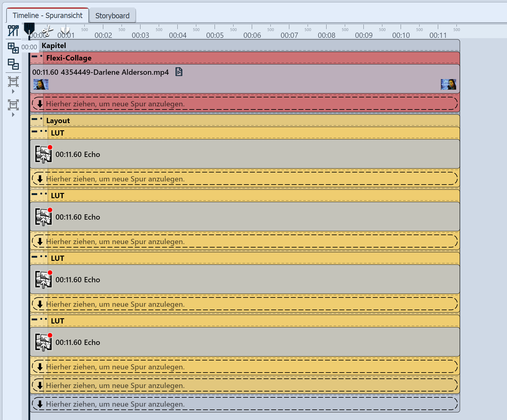Screen dimensions: 507x420
Task: Click the last frame thumbnail of the video clip
Action: (x=448, y=84)
